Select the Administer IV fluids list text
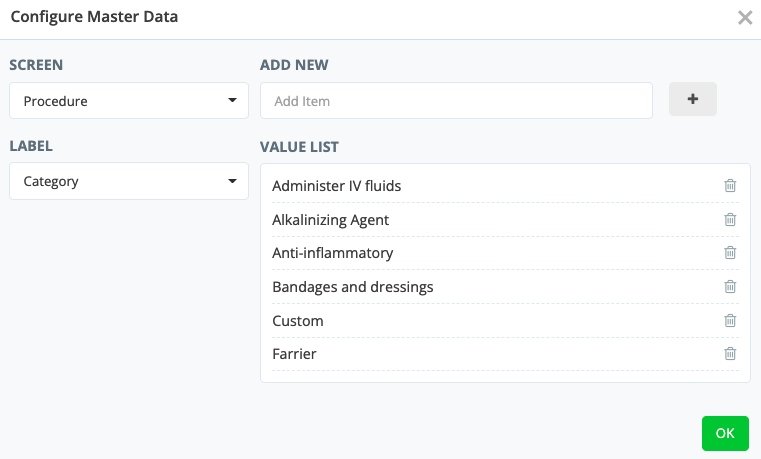This screenshot has height=459, width=761. pos(336,186)
